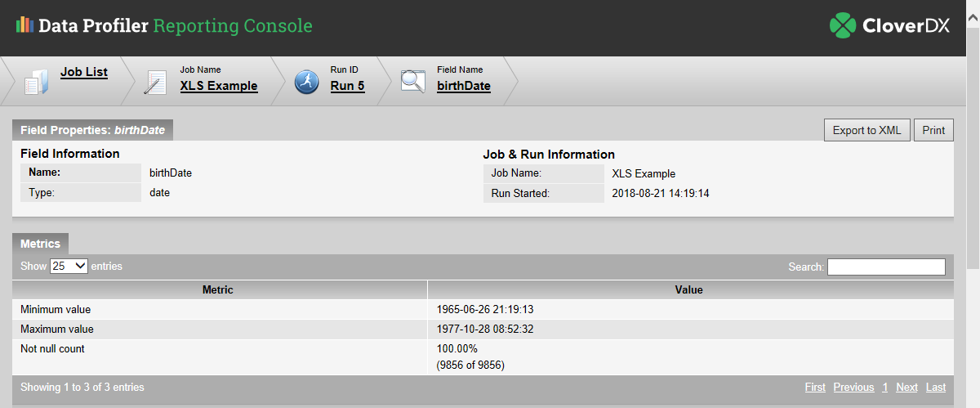Click the Run ID runner icon
The height and width of the screenshot is (408, 980).
pos(306,81)
